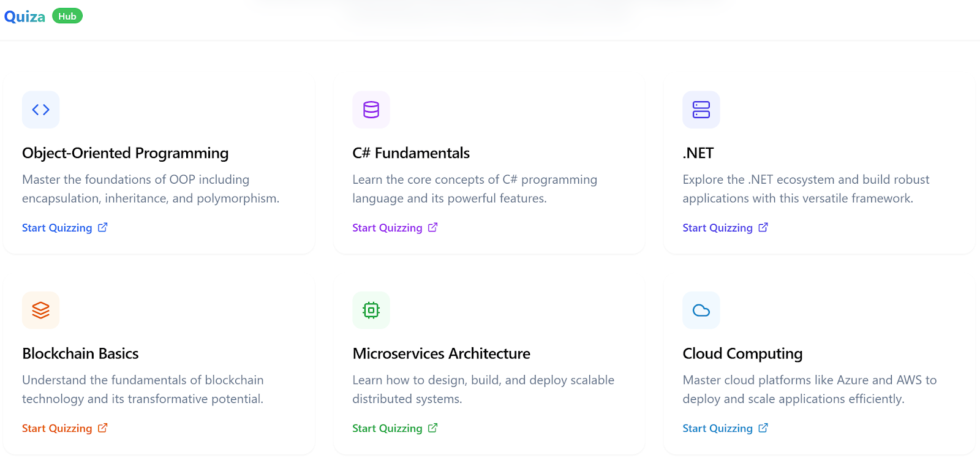The image size is (980, 463).
Task: Click the green Hub badge
Action: (67, 17)
